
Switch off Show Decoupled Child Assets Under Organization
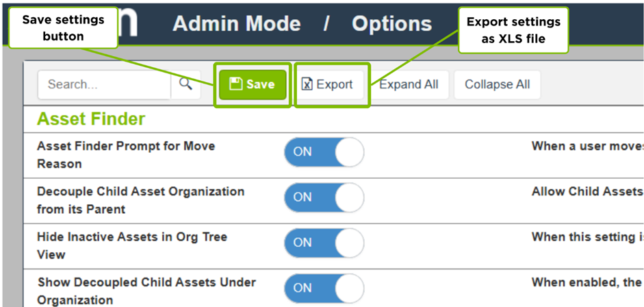click(x=324, y=288)
